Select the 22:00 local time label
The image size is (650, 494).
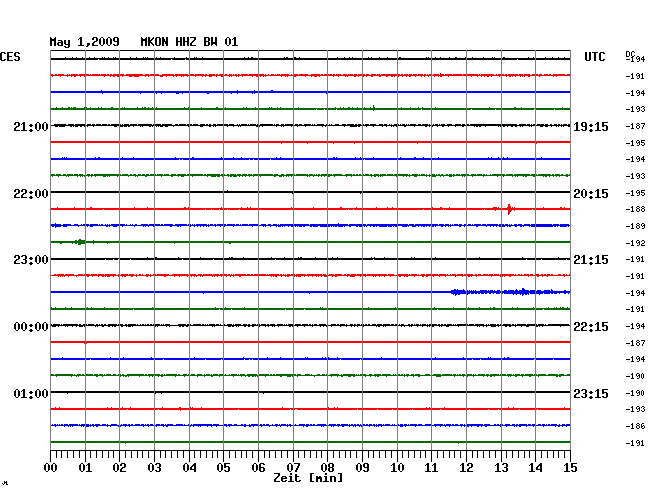[31, 194]
